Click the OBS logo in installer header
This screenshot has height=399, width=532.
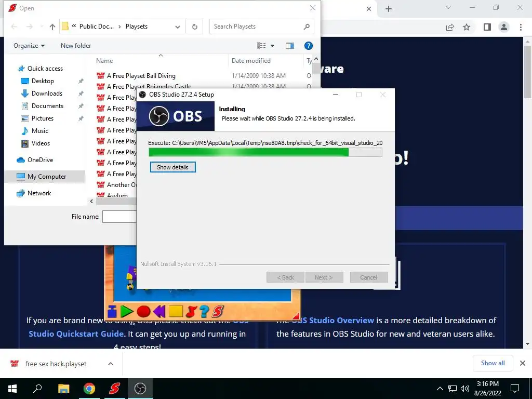point(176,116)
